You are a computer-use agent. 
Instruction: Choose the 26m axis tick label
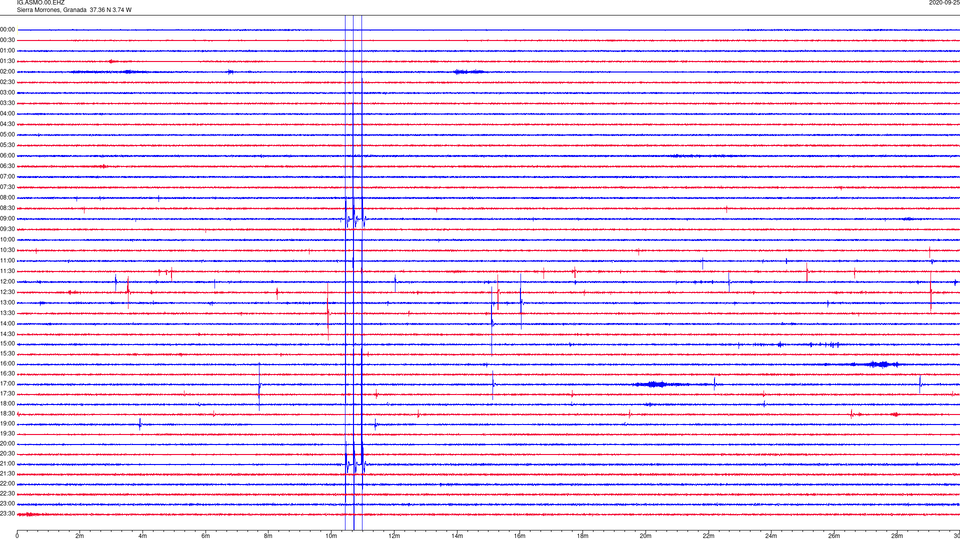pyautogui.click(x=834, y=536)
